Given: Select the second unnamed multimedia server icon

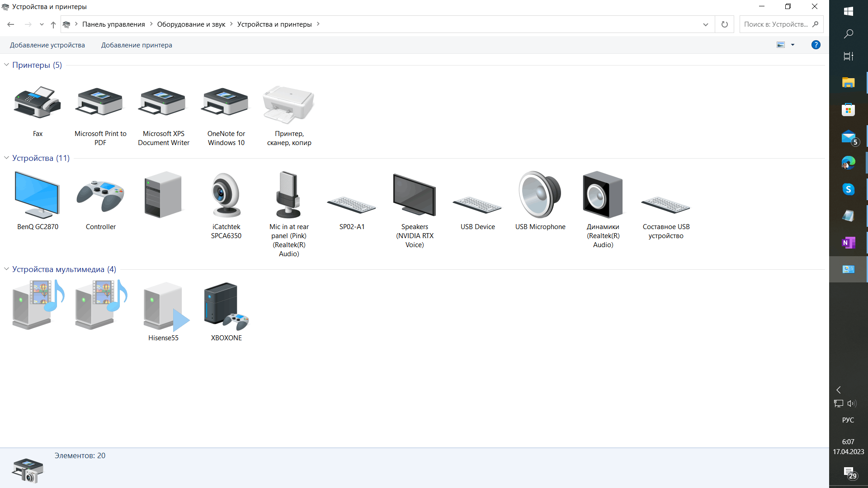Looking at the screenshot, I should point(101,304).
